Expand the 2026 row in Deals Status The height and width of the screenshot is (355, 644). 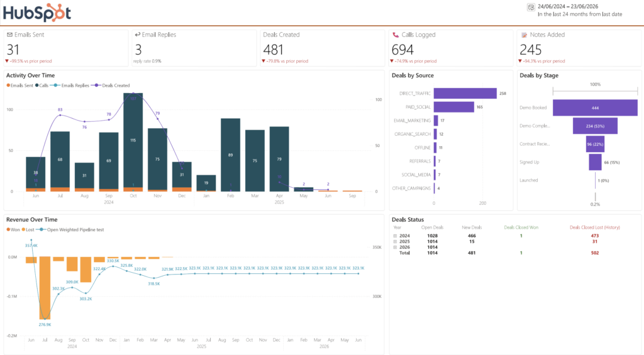(395, 248)
